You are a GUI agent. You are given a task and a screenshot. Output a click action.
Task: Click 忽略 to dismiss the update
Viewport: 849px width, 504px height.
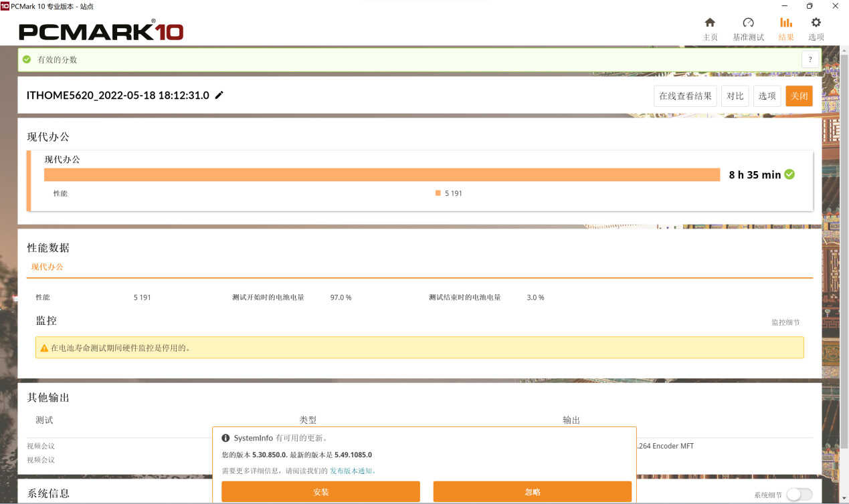coord(533,492)
